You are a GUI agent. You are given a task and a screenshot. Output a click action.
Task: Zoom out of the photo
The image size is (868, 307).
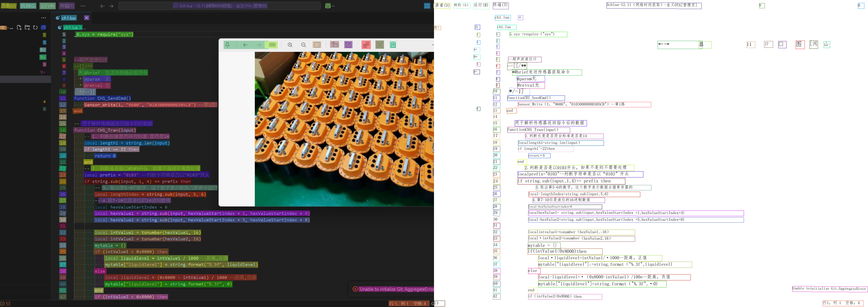[x=303, y=45]
